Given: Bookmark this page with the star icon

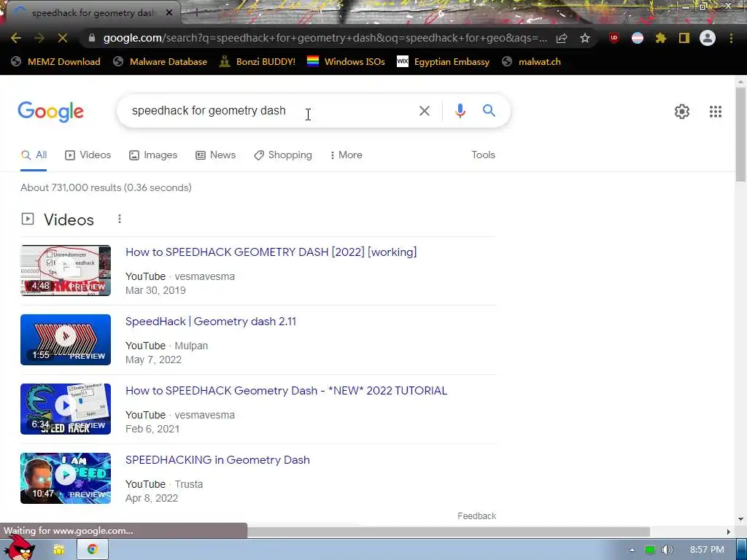Looking at the screenshot, I should pyautogui.click(x=585, y=38).
